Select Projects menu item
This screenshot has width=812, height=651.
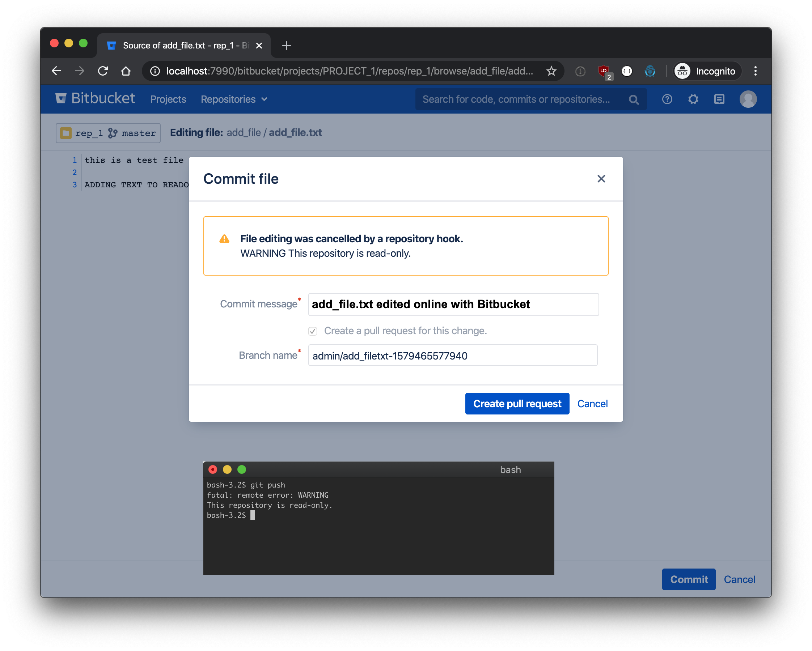pyautogui.click(x=169, y=99)
